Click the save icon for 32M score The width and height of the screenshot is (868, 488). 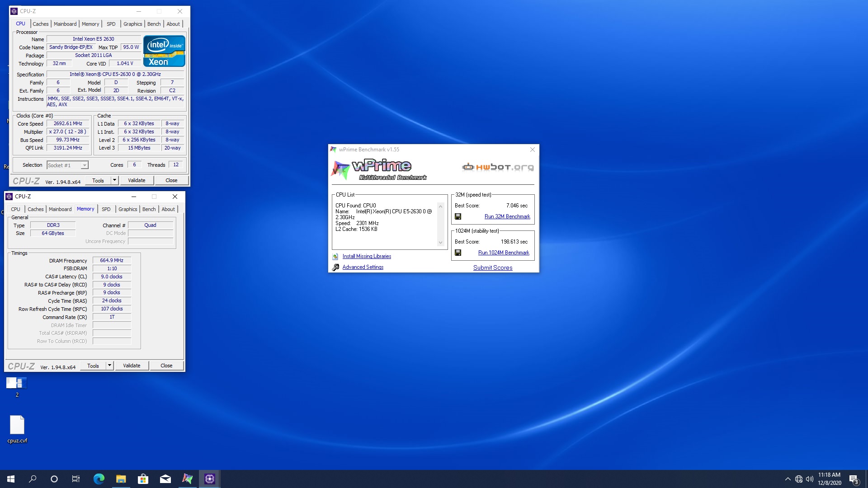pyautogui.click(x=458, y=216)
